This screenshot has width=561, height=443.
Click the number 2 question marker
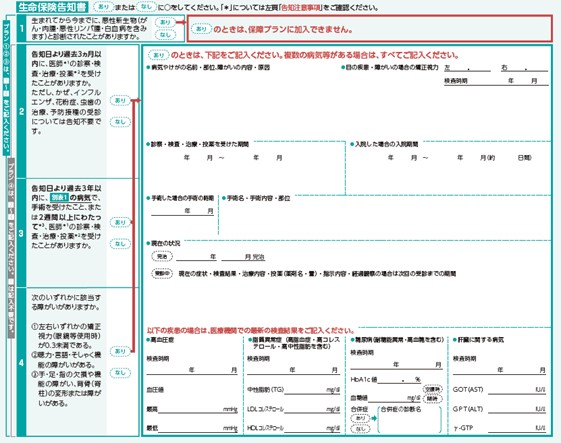(21, 111)
